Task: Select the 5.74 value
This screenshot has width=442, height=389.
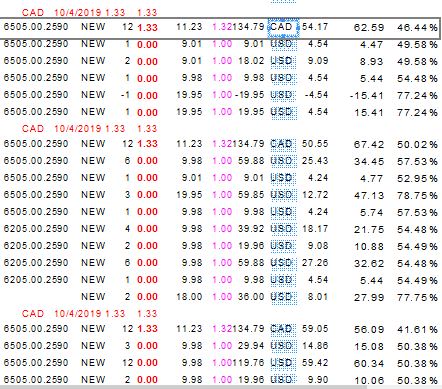Action: 372,212
